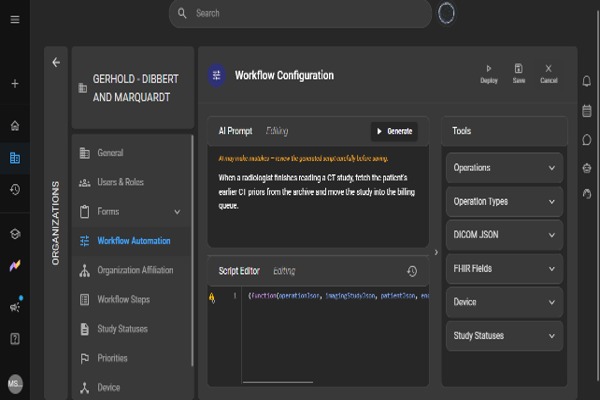Click the script history restore icon
The width and height of the screenshot is (600, 400).
click(x=412, y=271)
